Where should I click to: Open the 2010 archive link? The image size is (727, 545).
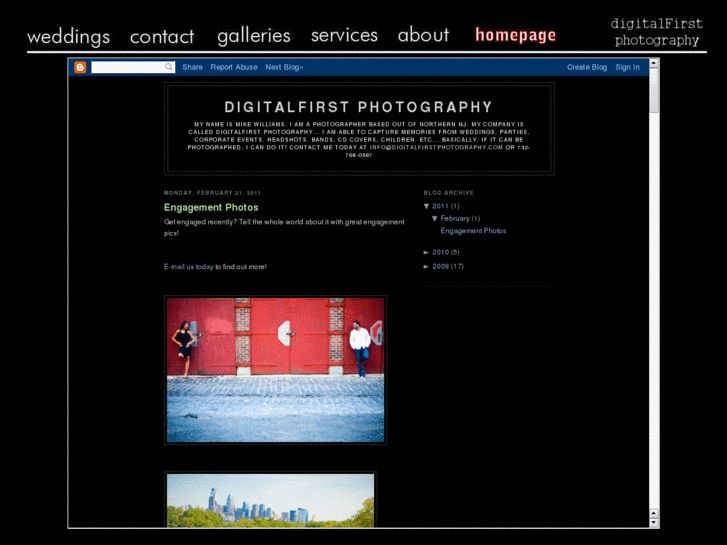[x=440, y=252]
